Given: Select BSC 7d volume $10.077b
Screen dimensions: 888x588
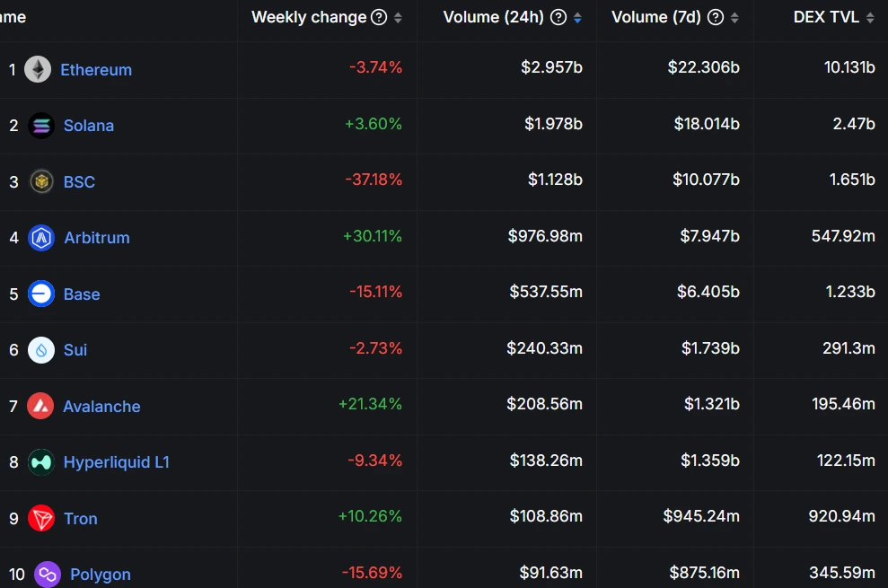Looking at the screenshot, I should point(707,180).
